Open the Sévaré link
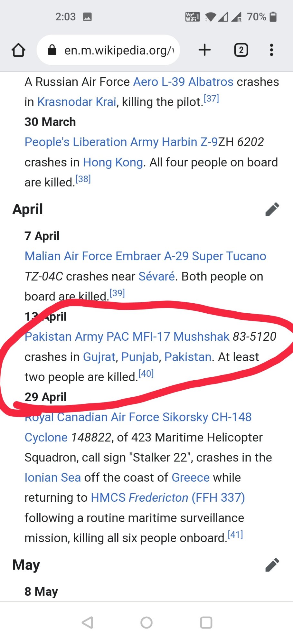The height and width of the screenshot is (644, 293). [156, 276]
